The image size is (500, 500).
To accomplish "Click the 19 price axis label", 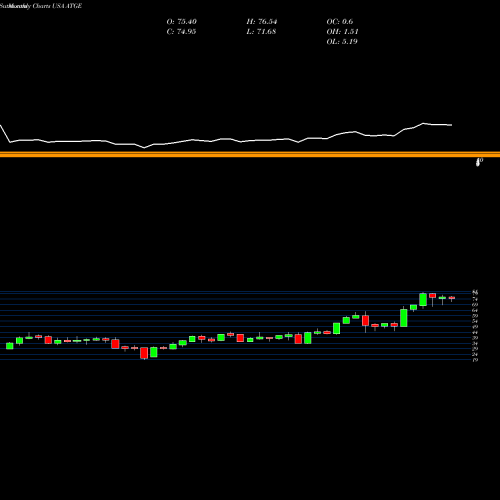I will coord(475,360).
